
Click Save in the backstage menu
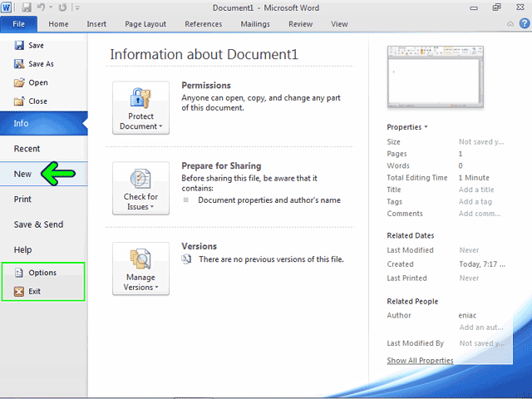tap(29, 45)
